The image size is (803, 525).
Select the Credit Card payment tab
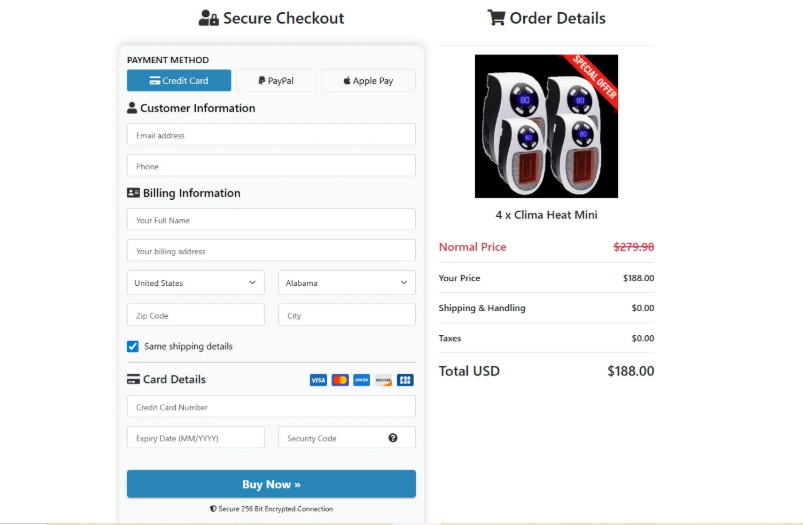pos(179,81)
